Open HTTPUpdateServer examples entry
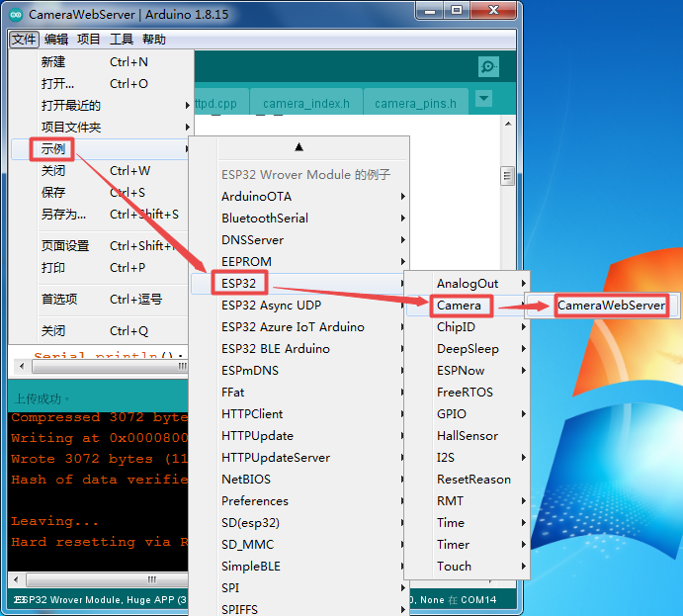The height and width of the screenshot is (616, 683). pos(299,458)
